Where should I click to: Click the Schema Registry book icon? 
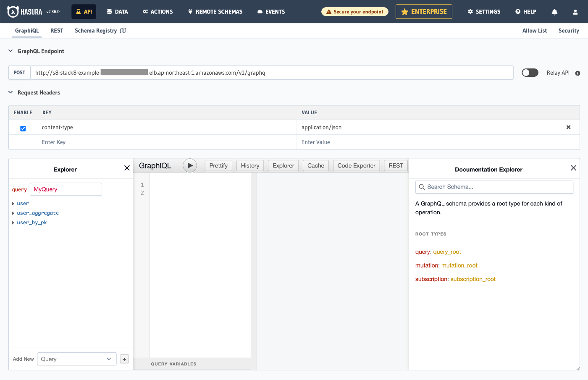pyautogui.click(x=123, y=31)
